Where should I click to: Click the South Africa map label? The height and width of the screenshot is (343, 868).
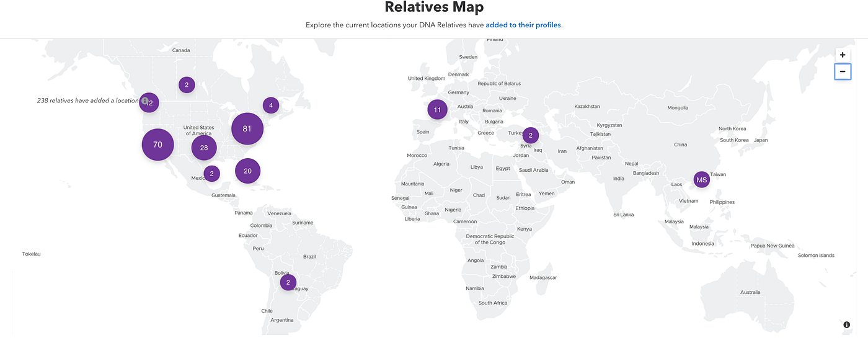pyautogui.click(x=493, y=303)
